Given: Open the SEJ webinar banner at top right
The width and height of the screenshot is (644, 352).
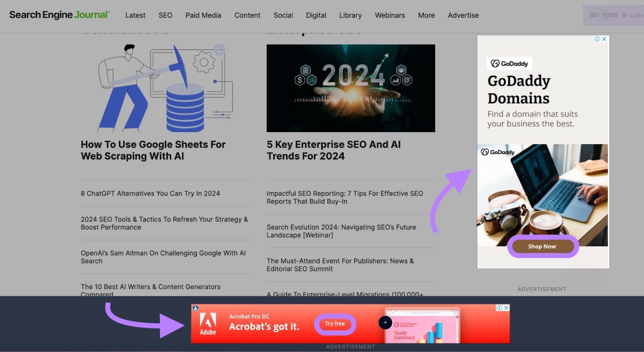Looking at the screenshot, I should 613,15.
